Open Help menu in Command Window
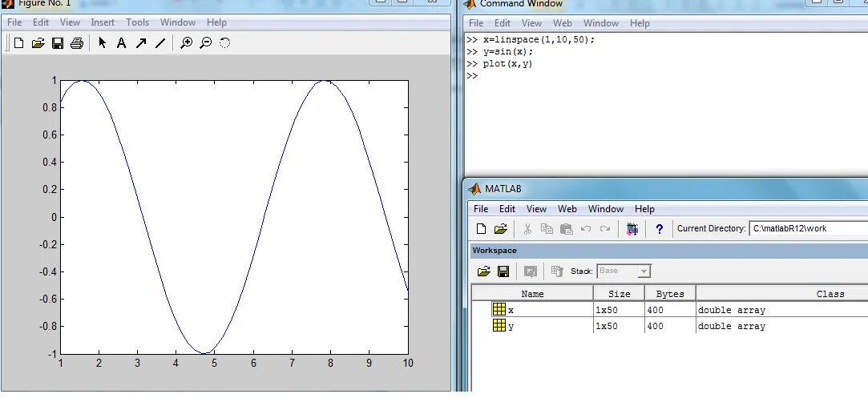 640,22
